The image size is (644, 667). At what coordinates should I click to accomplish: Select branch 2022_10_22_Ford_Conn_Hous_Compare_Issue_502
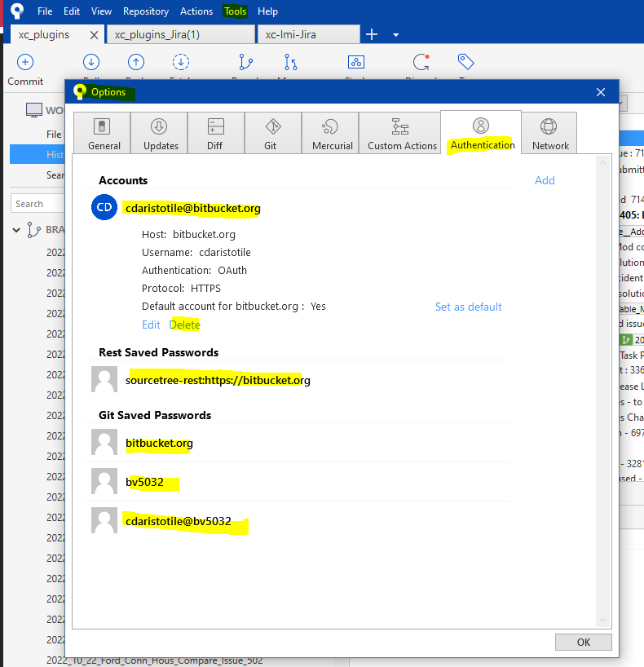(x=154, y=660)
